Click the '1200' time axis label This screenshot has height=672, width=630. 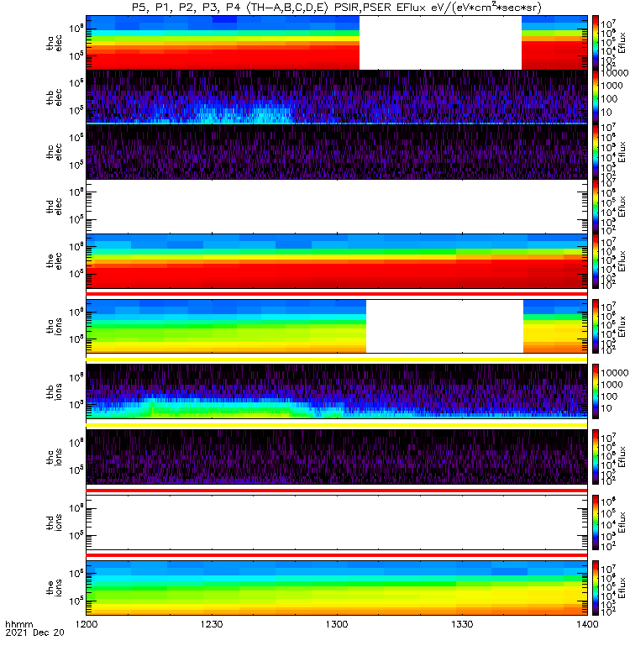87,624
